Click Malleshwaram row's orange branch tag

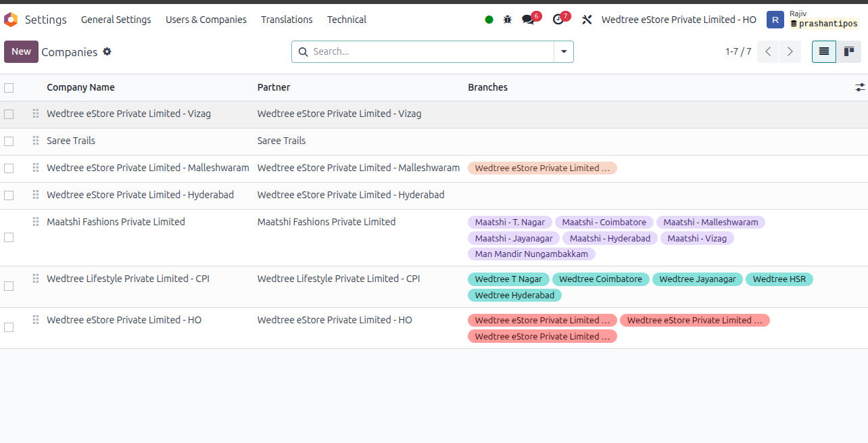click(x=542, y=168)
